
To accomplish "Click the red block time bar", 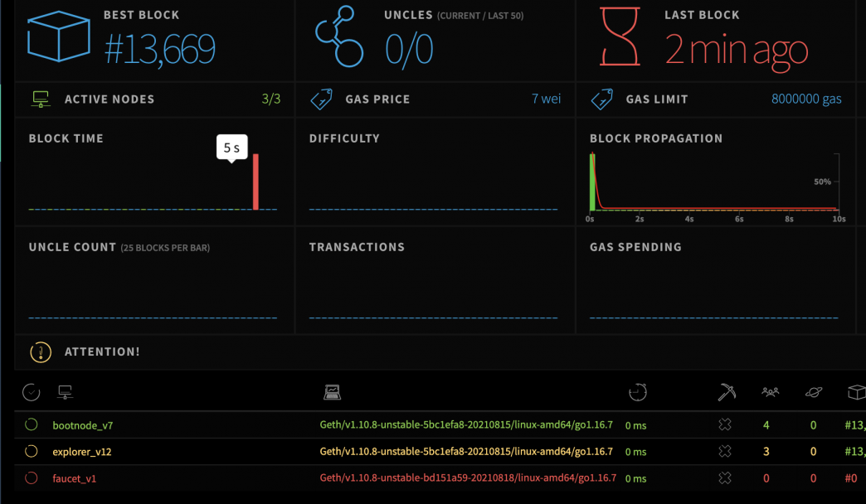I will click(255, 182).
